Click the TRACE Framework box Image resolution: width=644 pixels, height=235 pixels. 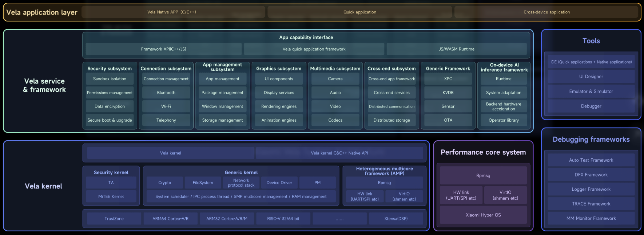coord(591,204)
